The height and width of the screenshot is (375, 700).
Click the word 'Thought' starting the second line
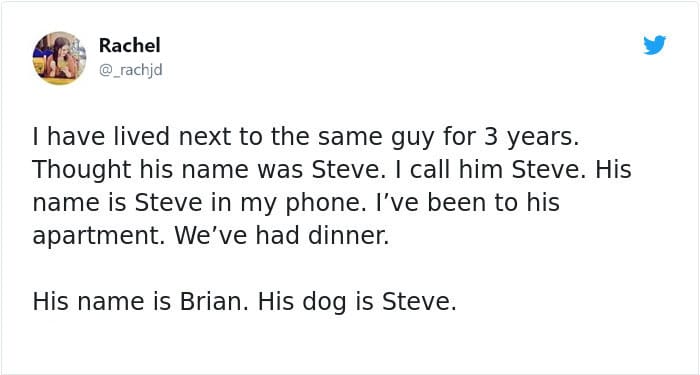tap(82, 171)
